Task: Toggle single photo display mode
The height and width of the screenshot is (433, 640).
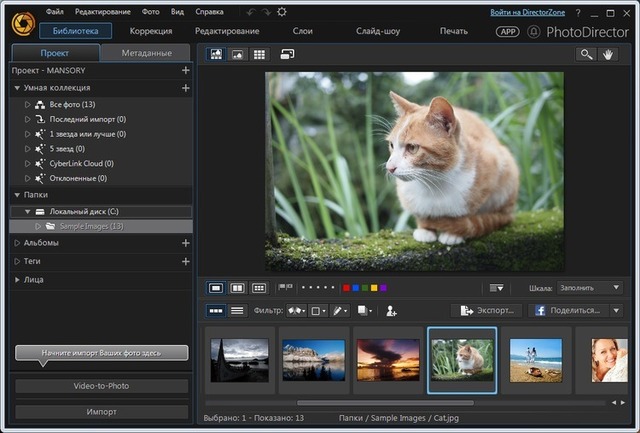Action: pos(216,288)
